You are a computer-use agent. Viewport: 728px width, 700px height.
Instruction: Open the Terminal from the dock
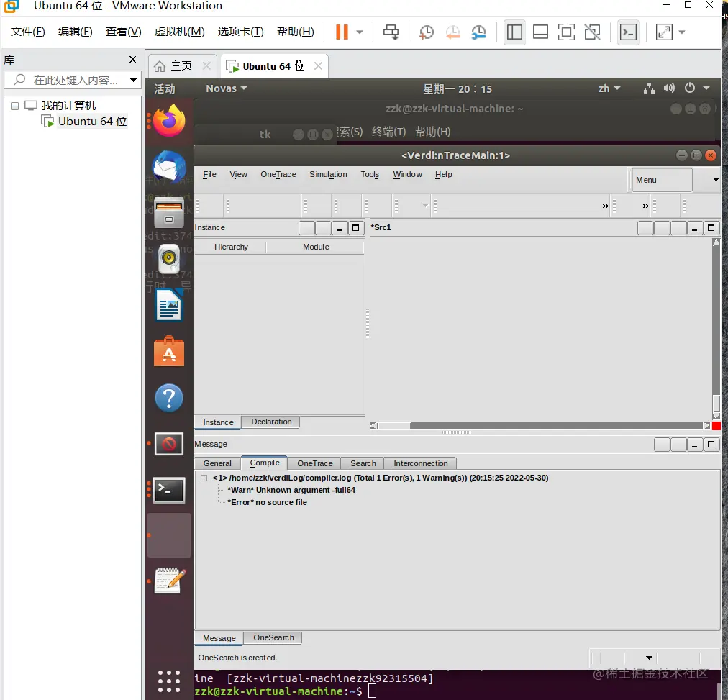point(169,491)
